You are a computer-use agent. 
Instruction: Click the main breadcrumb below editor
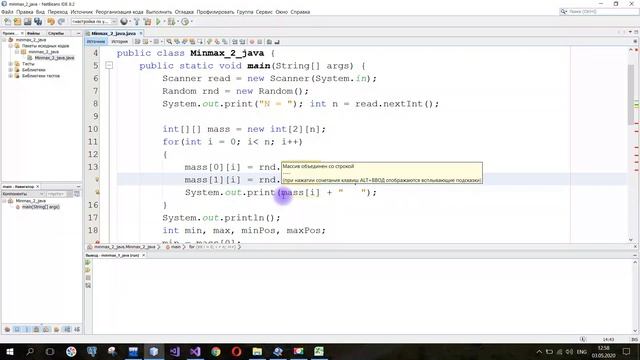click(x=176, y=247)
